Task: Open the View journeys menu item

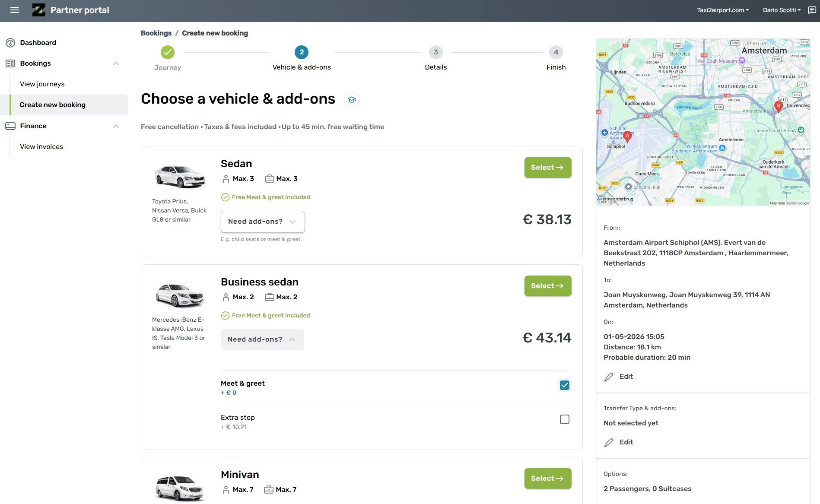Action: tap(42, 84)
